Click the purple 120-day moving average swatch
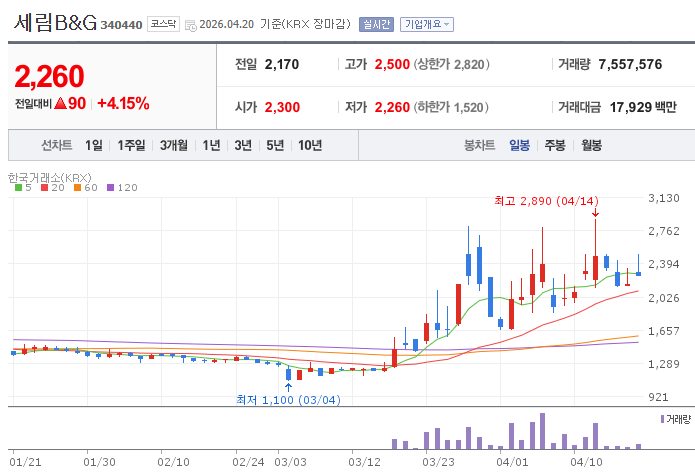 (111, 187)
